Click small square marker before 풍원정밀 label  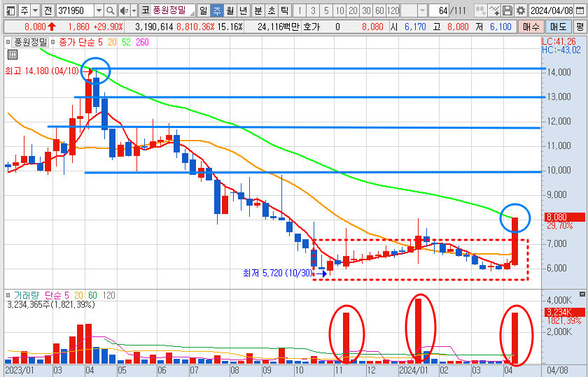pyautogui.click(x=8, y=42)
